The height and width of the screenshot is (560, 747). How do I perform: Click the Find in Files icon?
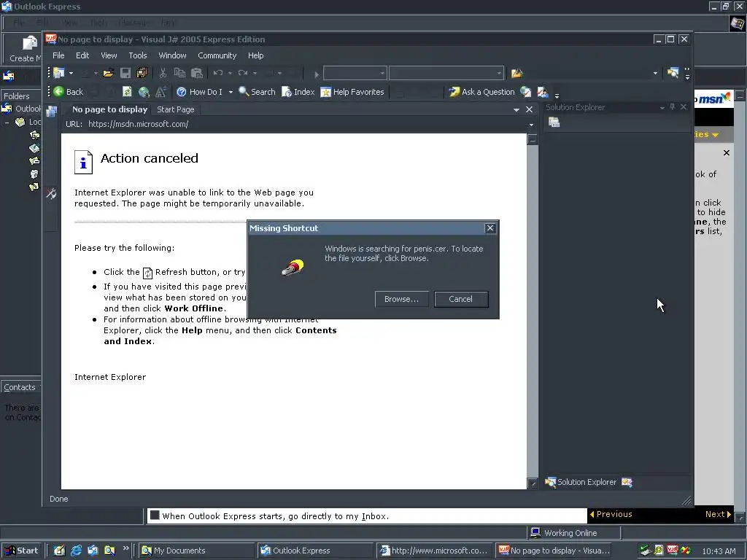point(517,73)
